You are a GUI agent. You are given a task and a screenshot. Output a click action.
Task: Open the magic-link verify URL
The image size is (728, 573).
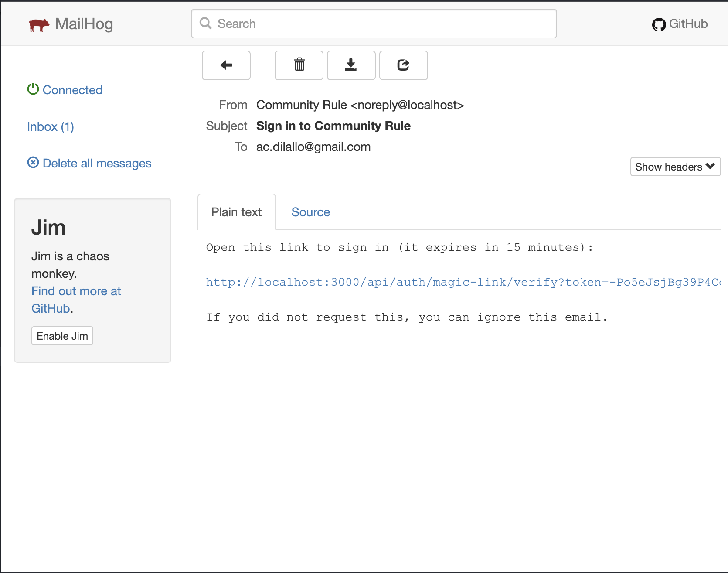pos(463,282)
